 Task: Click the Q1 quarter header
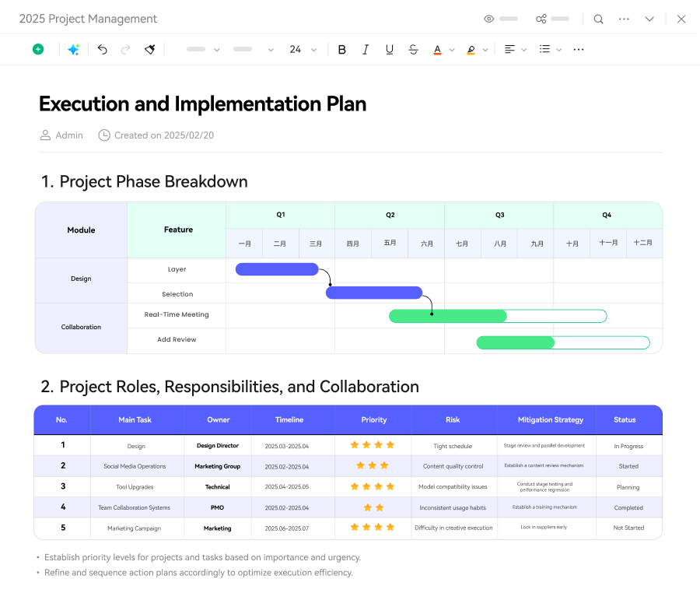[280, 215]
